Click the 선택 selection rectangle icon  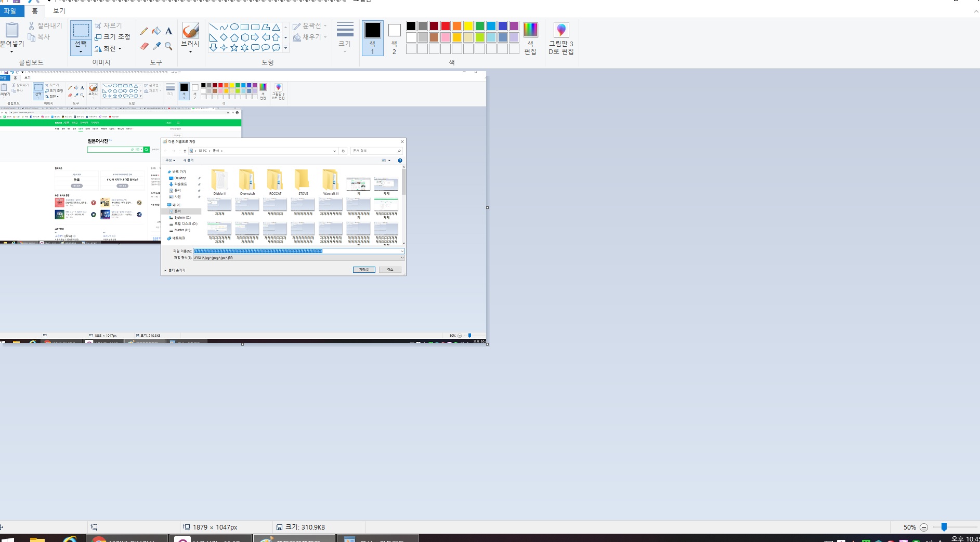pos(81,30)
